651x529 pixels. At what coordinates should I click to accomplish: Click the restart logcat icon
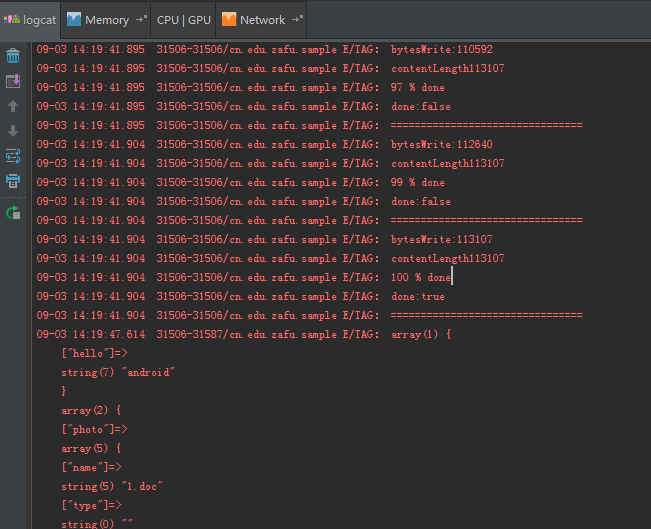click(x=13, y=213)
